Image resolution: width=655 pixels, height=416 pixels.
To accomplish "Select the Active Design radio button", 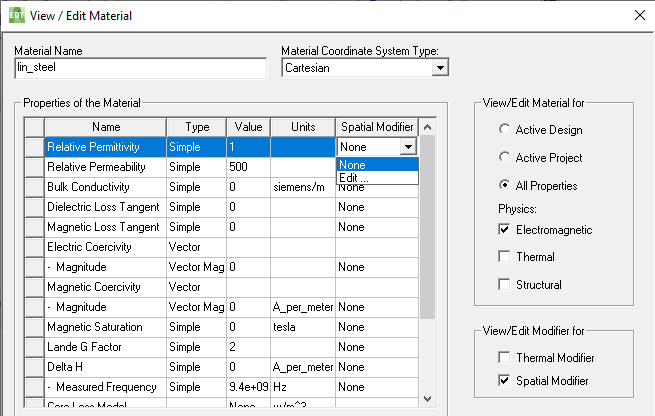I will pos(503,130).
